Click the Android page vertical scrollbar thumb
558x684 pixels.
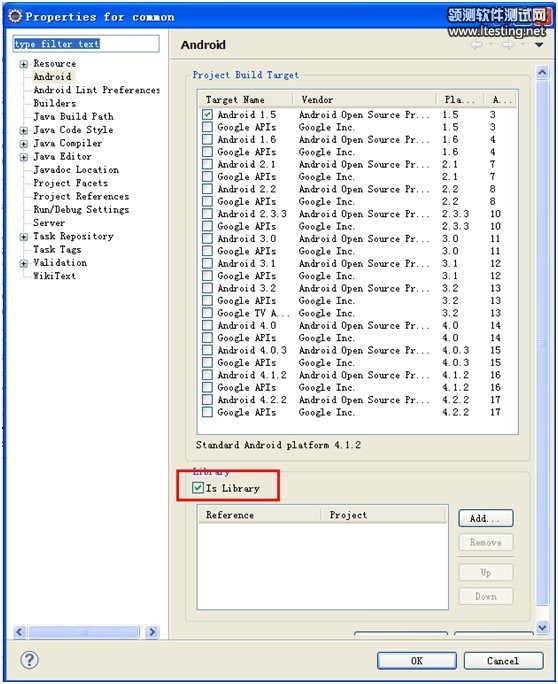(542, 343)
